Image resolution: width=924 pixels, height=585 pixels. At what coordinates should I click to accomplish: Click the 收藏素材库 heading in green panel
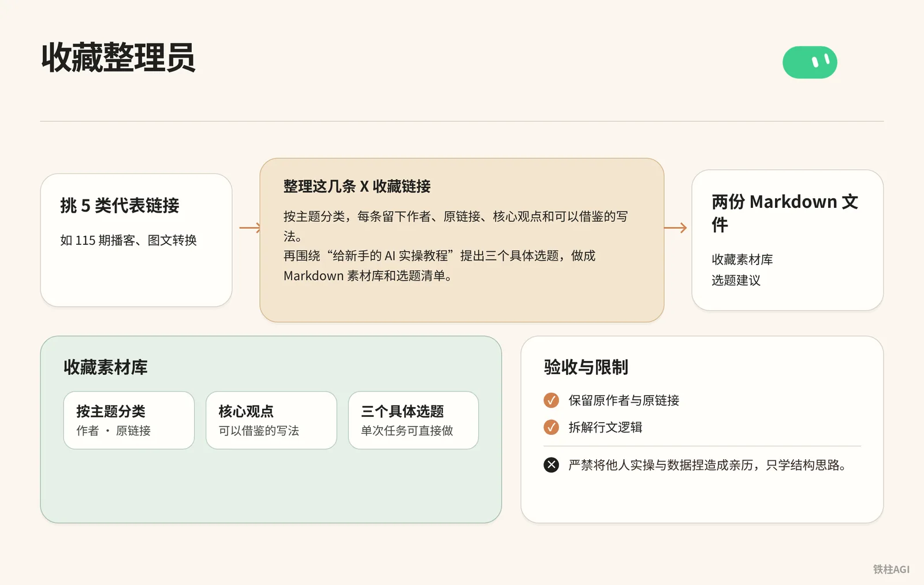[106, 367]
